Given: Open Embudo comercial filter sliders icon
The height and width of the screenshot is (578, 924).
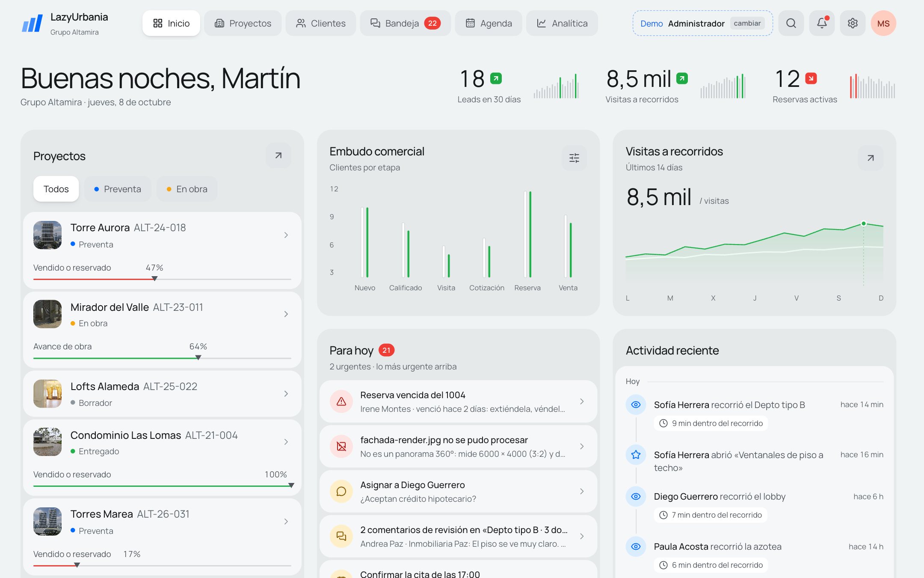Looking at the screenshot, I should click(574, 158).
